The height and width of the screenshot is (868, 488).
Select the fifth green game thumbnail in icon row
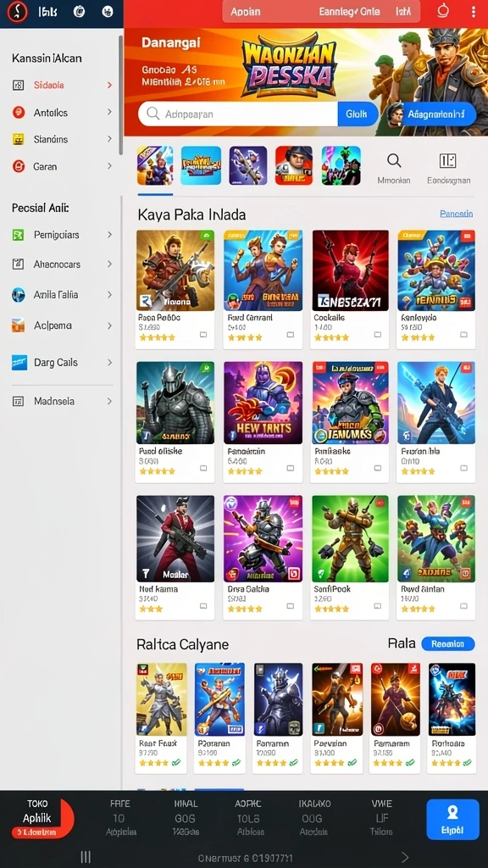[x=341, y=165]
